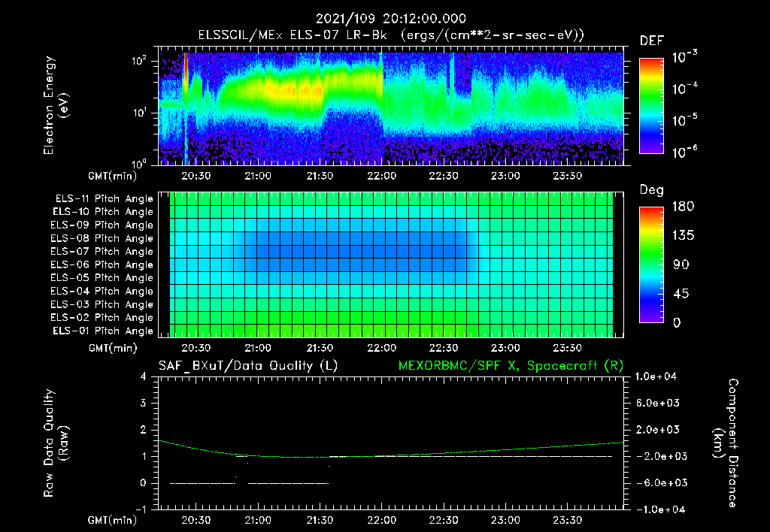The width and height of the screenshot is (770, 532).
Task: Select the plot timestamp 2021/109 20:12:00.000
Action: [391, 19]
